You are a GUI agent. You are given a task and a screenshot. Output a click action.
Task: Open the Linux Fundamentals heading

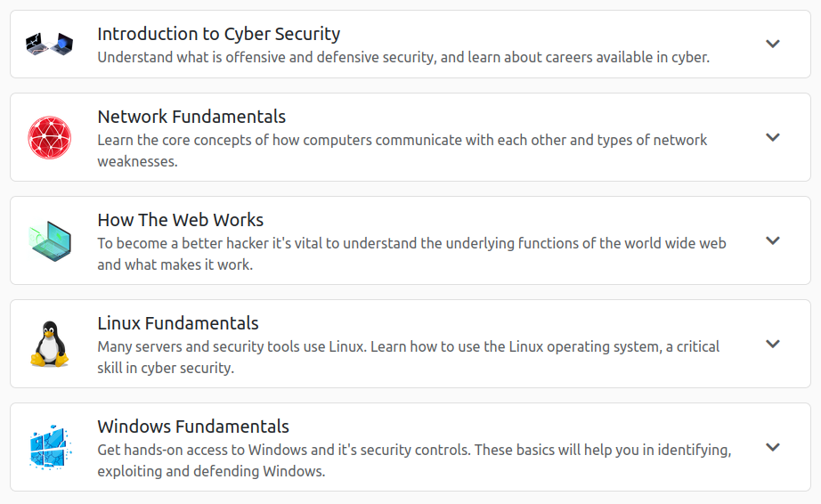pos(178,323)
